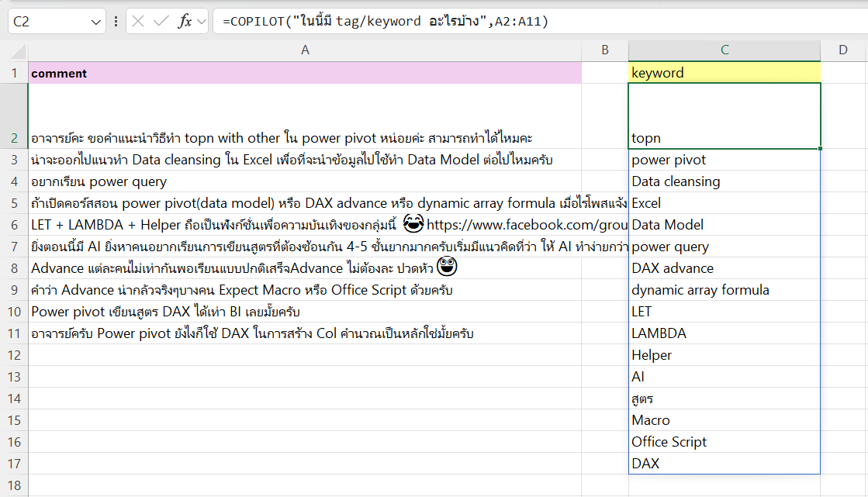
Task: Select row 12 header
Action: pyautogui.click(x=14, y=355)
